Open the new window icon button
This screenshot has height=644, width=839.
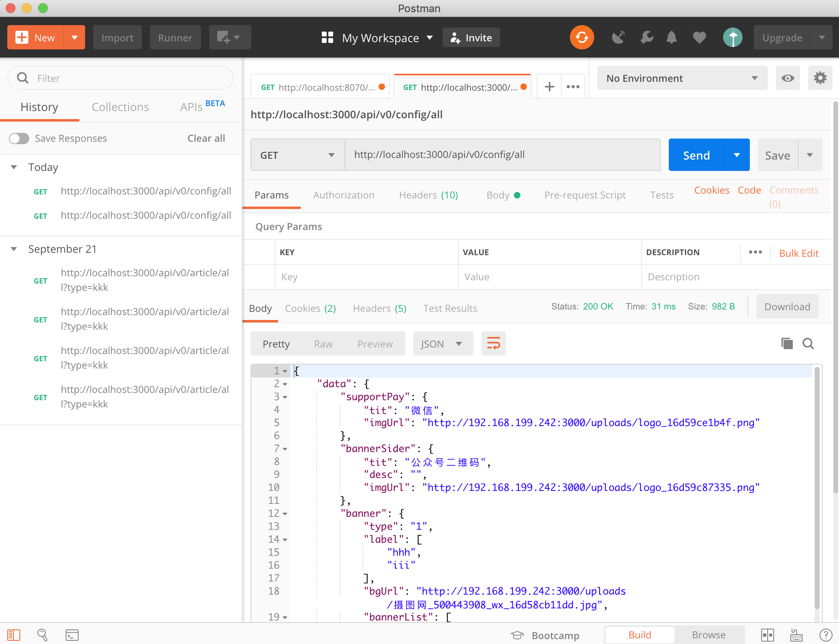pyautogui.click(x=230, y=37)
